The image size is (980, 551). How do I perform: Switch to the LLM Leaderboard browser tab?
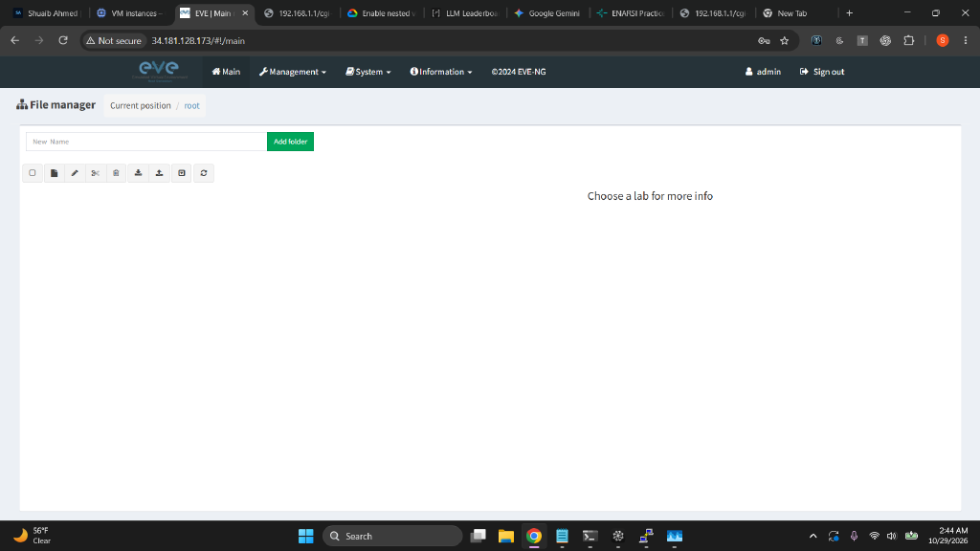point(466,13)
